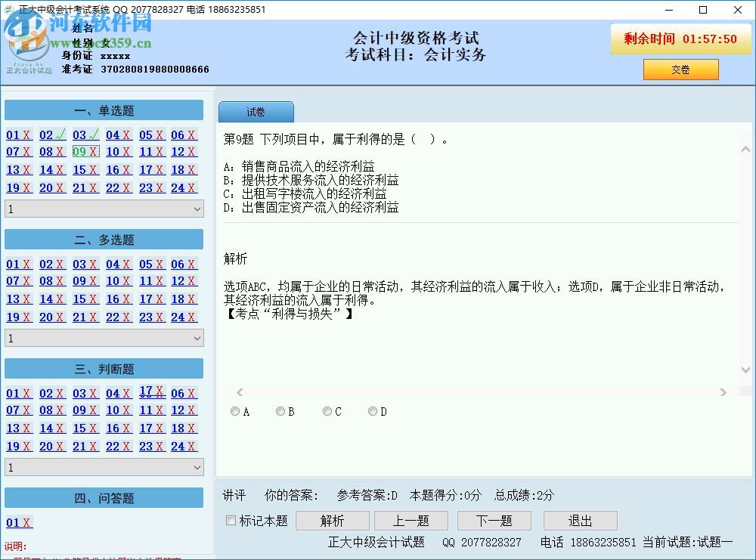Click the right arrow to advance answer options
Viewport: 756px width, 560px height.
coord(723,392)
